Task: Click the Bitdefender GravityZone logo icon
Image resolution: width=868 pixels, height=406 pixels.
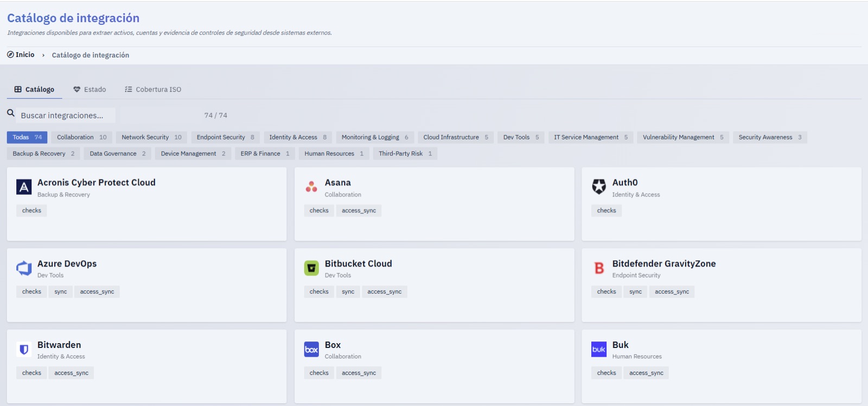Action: [x=599, y=268]
